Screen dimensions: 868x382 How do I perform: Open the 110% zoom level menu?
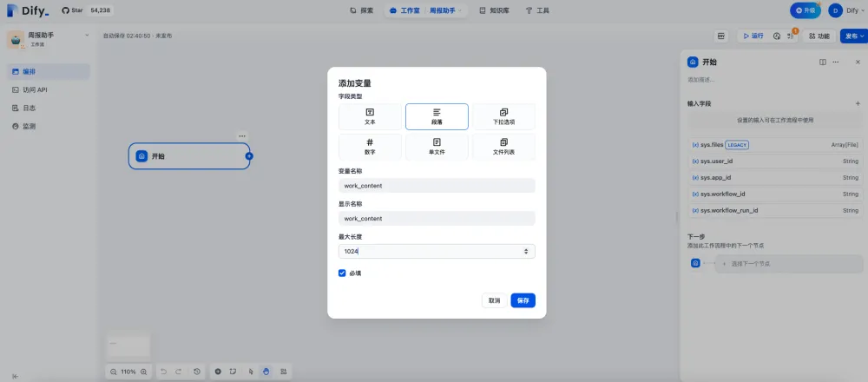pos(128,372)
